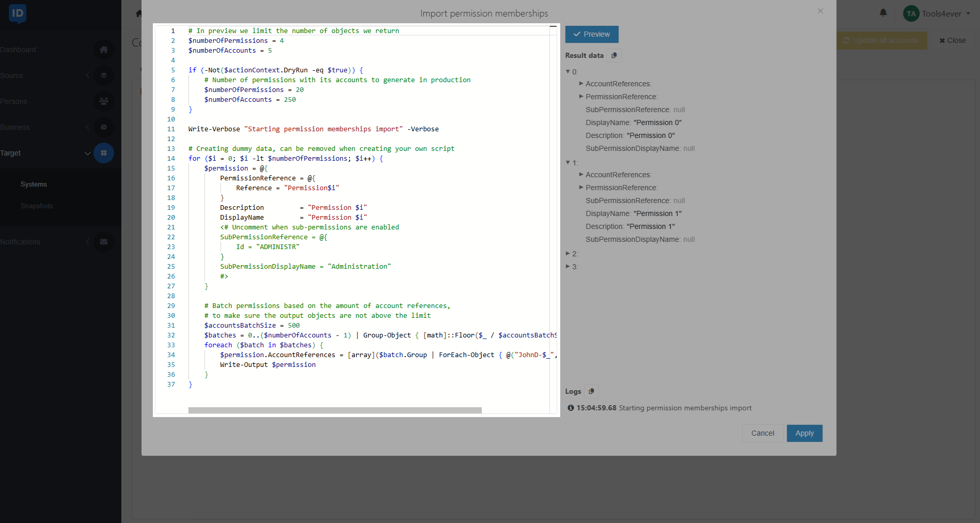Click the horizontal scrollbar of code editor
980x523 pixels.
coord(335,410)
